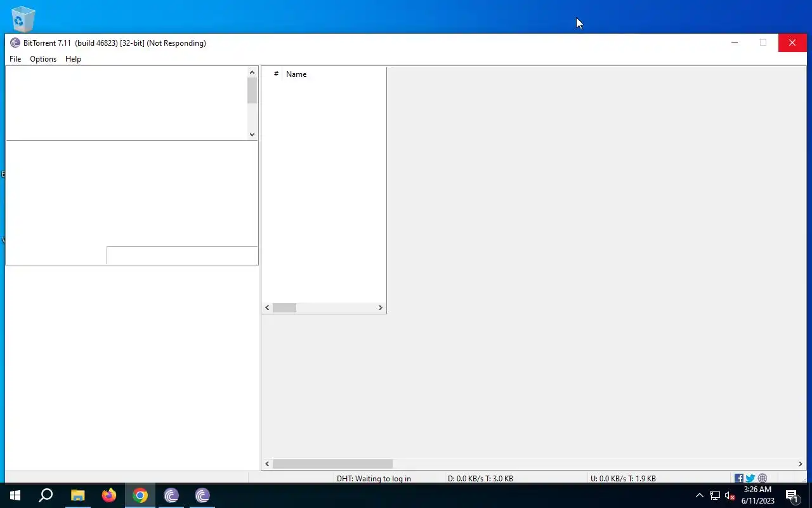Click the main window's bottom horizontal scrollbar thumb
This screenshot has height=508, width=812.
click(333, 464)
